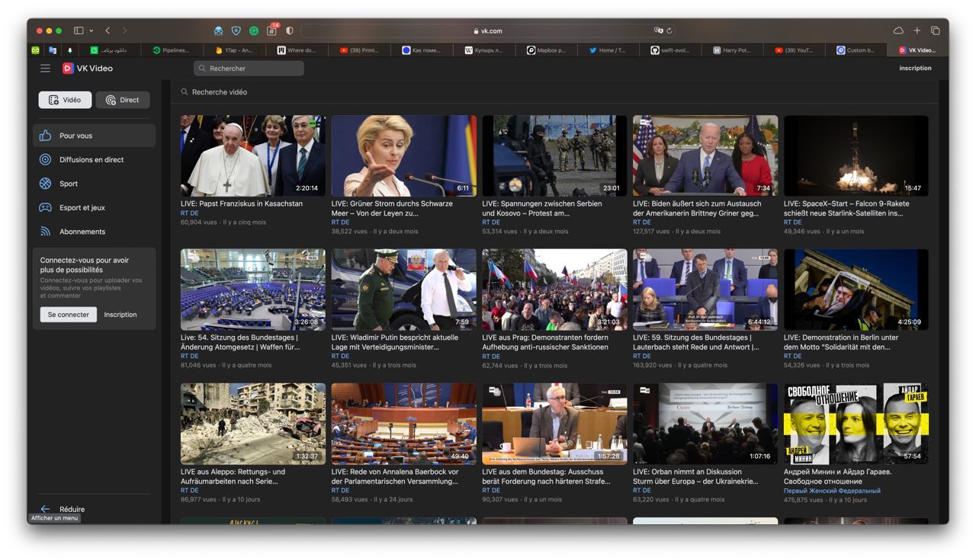The image size is (976, 560).
Task: Click the half-shield privacy report icon
Action: click(x=290, y=30)
